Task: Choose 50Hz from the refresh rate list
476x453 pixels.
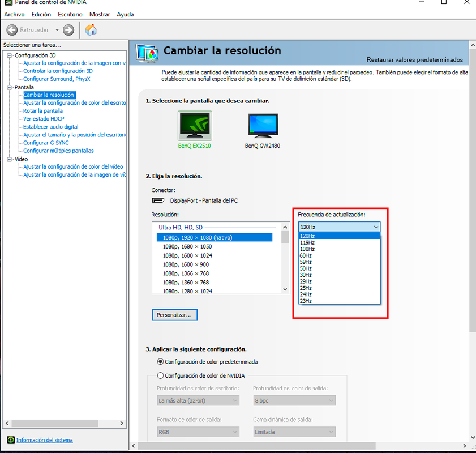Action: pyautogui.click(x=340, y=268)
